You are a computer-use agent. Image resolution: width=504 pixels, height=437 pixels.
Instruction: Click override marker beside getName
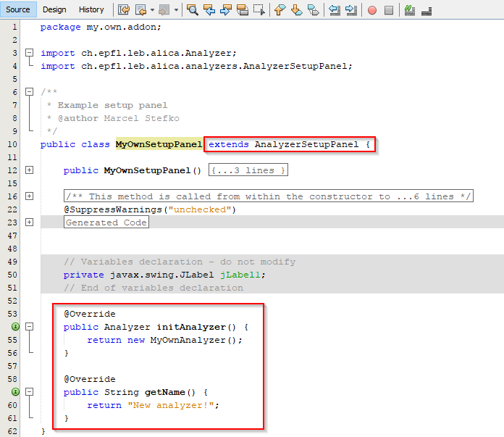pos(15,391)
